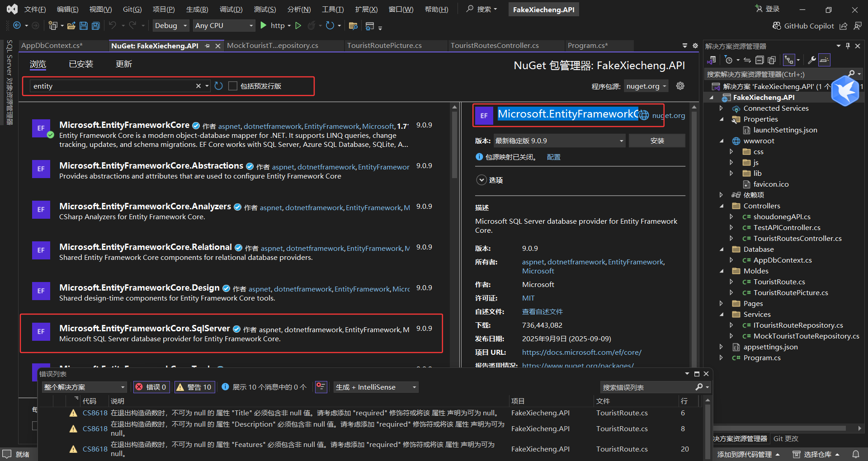Select Microsoft.EntityFrameworkCore.SqlServer package
Image resolution: width=868 pixels, height=461 pixels.
(231, 333)
